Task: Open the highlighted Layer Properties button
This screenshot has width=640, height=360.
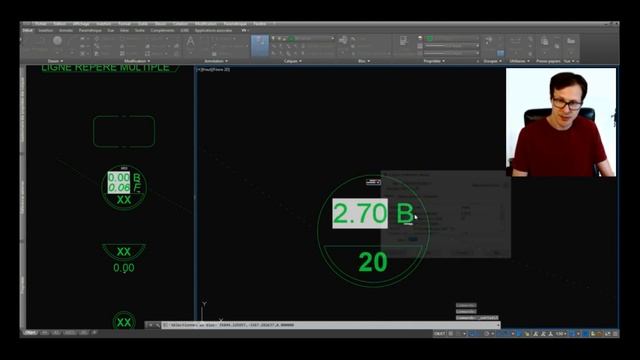Action: click(260, 45)
